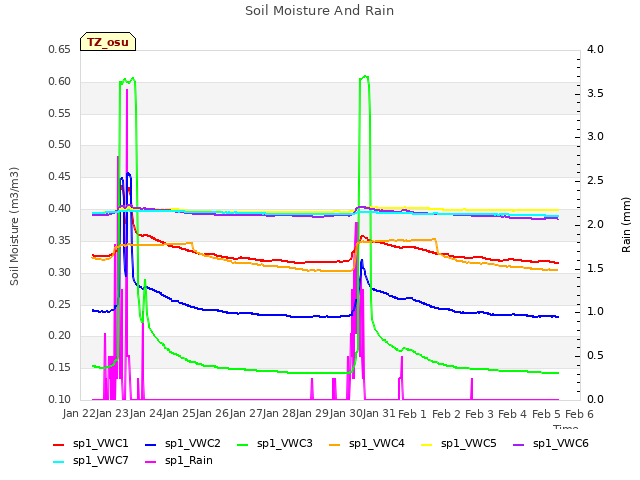640x480 pixels.
Task: Click the Soil Moisture (m3/m3) axis label
Action: (14, 226)
